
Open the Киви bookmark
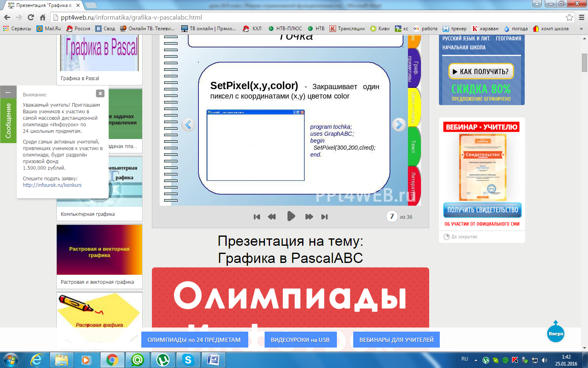tap(380, 29)
